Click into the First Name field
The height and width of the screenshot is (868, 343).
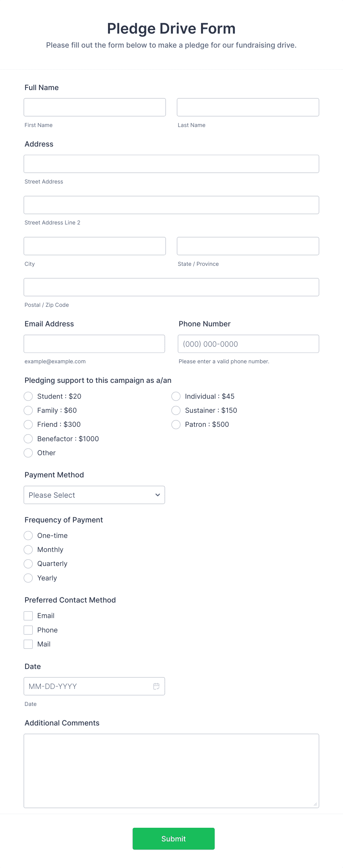[x=94, y=107]
